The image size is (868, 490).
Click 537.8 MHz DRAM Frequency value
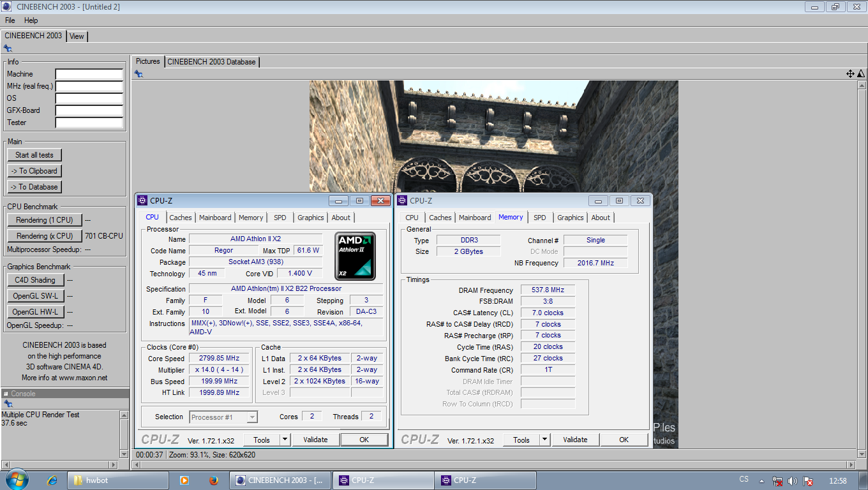548,290
